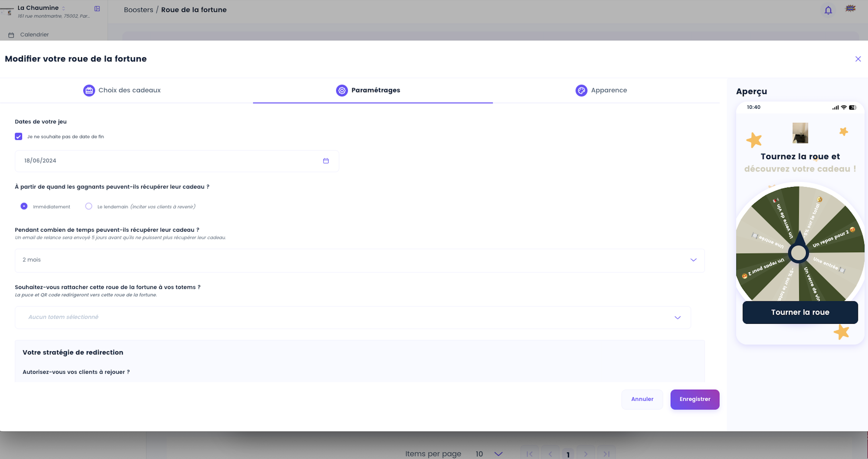Go to first page pagination icon

coord(529,454)
